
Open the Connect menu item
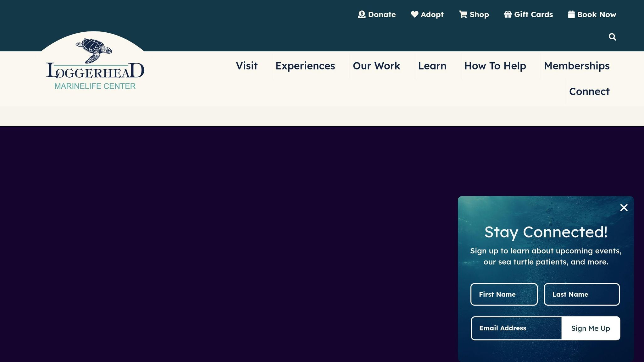coord(589,91)
